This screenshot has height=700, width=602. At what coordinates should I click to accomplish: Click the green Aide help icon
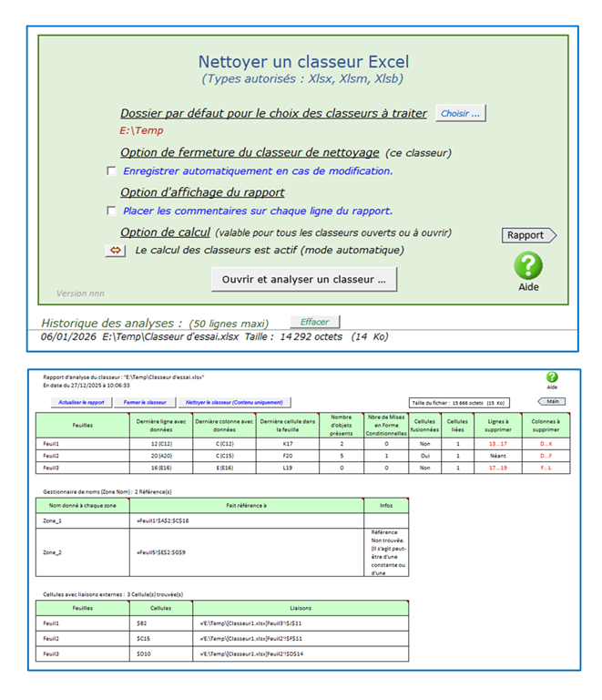[528, 266]
